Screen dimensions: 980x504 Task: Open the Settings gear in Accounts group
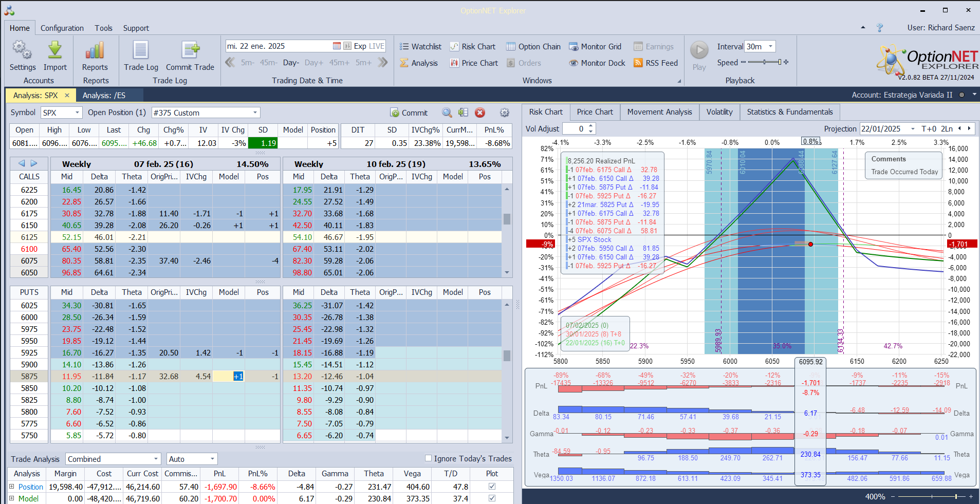[22, 50]
